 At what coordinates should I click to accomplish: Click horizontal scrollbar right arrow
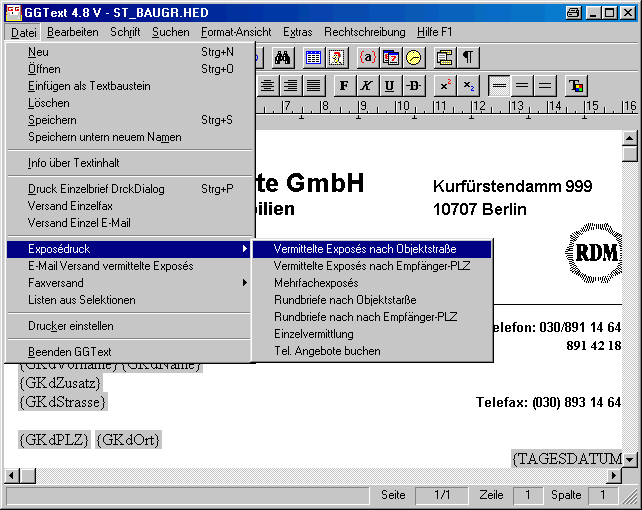click(614, 476)
